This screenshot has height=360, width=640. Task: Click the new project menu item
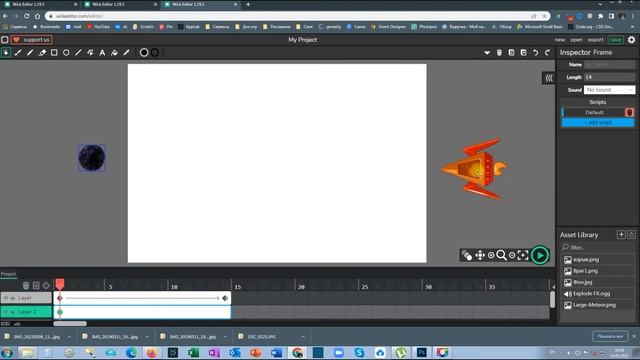click(560, 40)
